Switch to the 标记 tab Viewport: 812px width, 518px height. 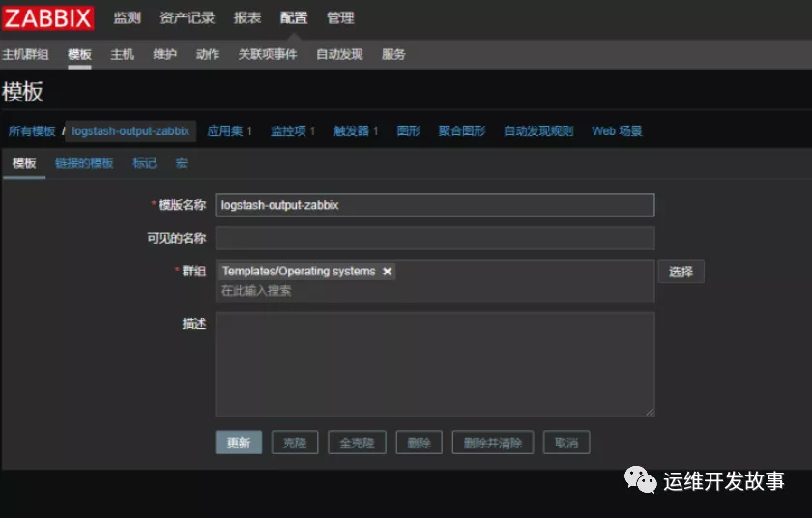[x=144, y=163]
